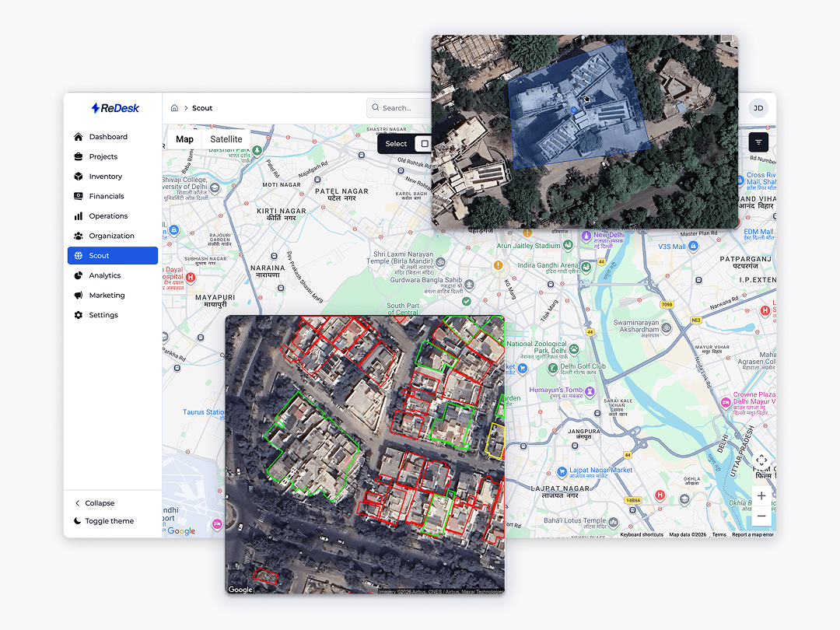Open the map Terms link
This screenshot has width=840, height=630.
point(719,534)
